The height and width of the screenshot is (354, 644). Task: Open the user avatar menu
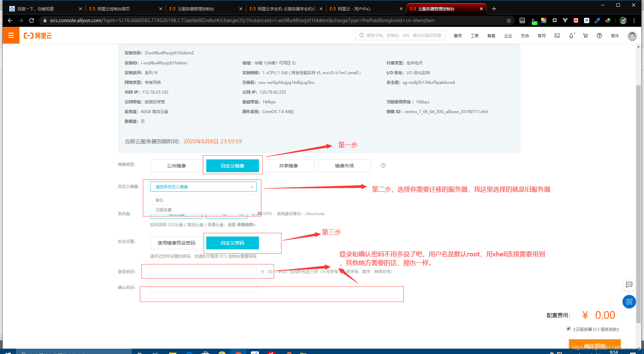tap(632, 36)
